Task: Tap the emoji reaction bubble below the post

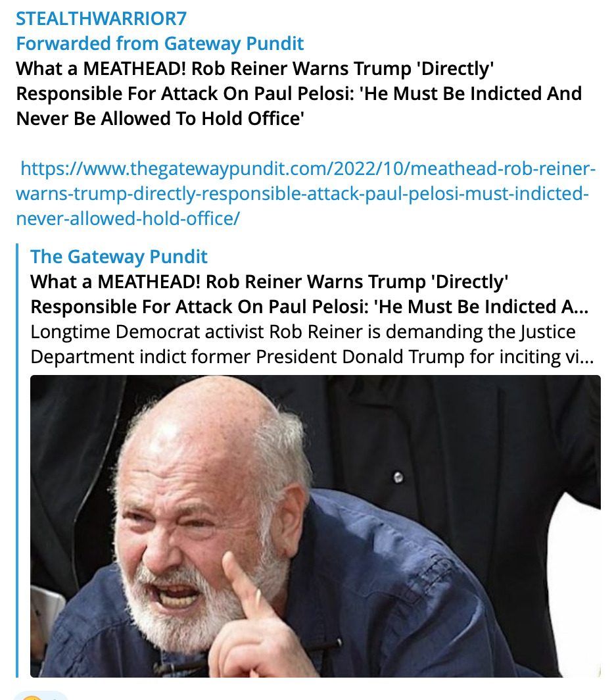Action: 40,695
